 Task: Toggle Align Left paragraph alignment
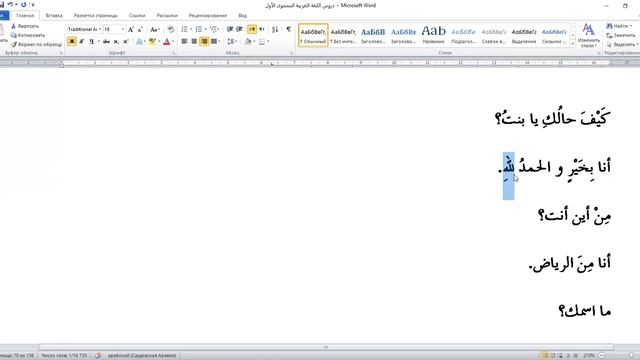click(x=184, y=42)
